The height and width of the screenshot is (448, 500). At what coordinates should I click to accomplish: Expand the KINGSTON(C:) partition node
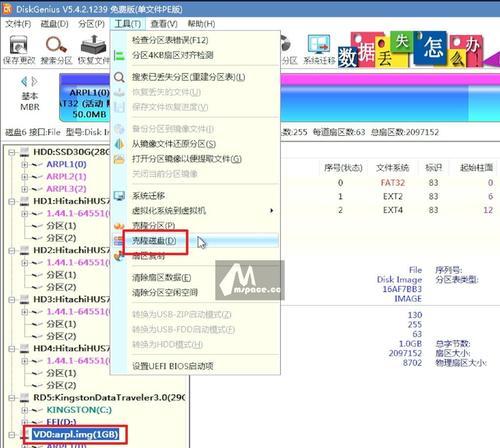point(24,410)
